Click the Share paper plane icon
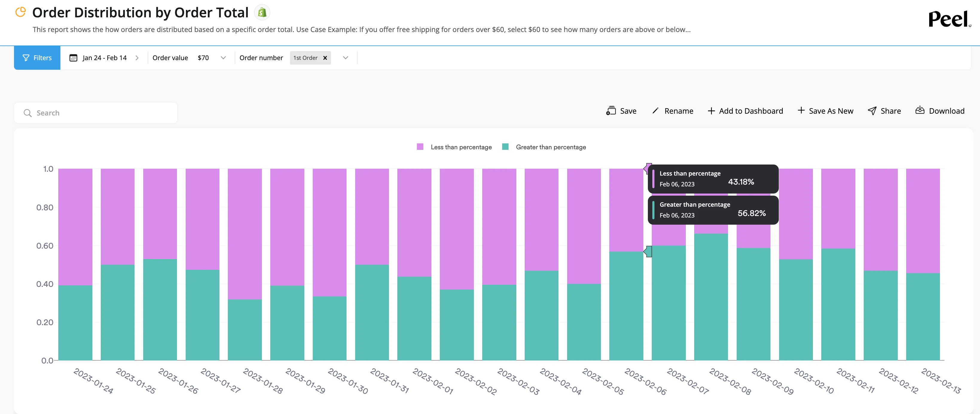 click(872, 111)
